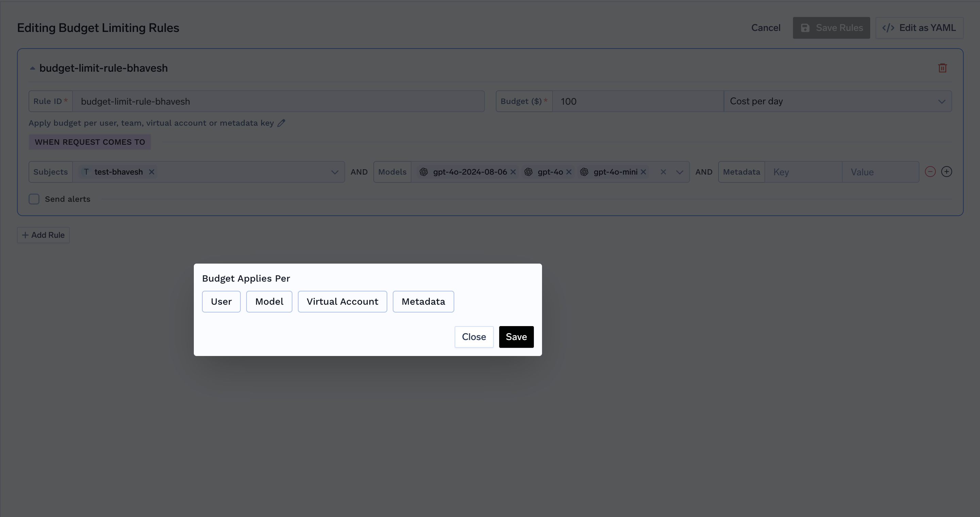Select User in Budget Applies Per
Screen dimensions: 980x517
coord(221,301)
